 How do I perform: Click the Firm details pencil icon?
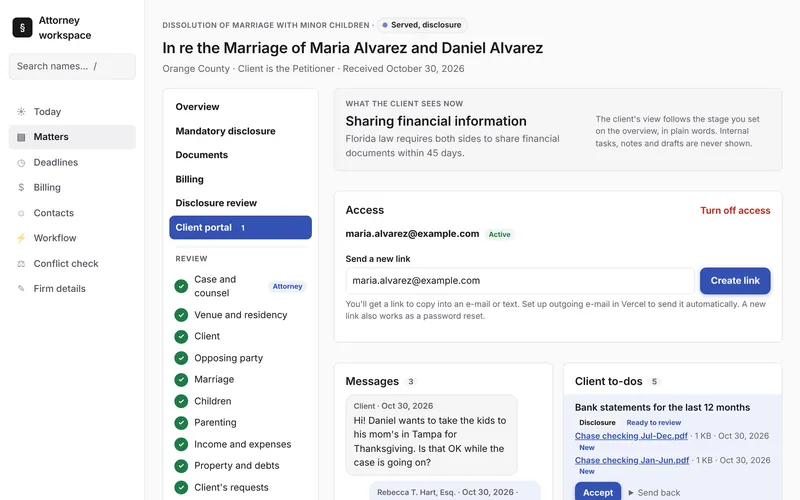pyautogui.click(x=21, y=289)
